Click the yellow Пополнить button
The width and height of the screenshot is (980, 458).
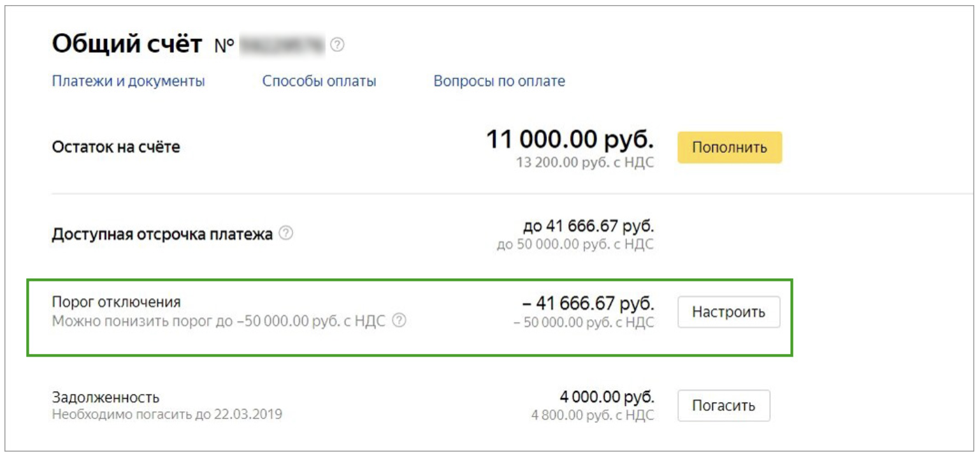730,147
